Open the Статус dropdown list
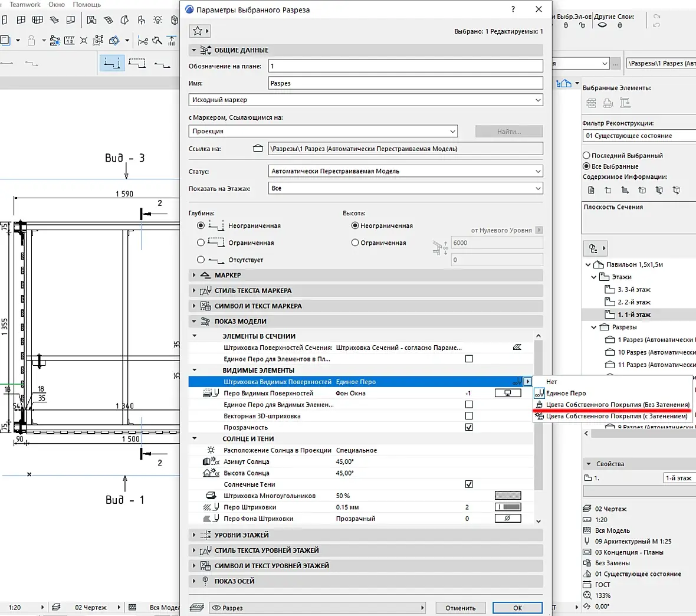 point(405,171)
